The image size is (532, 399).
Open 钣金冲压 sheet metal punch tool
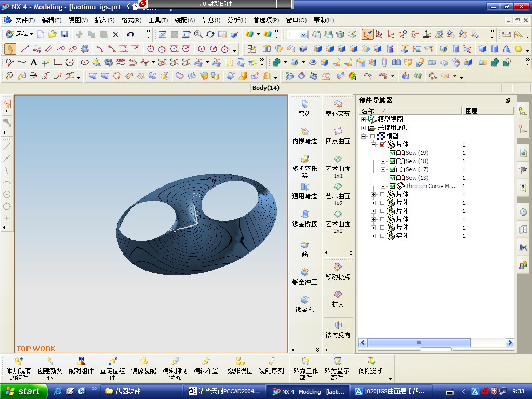[x=304, y=277]
